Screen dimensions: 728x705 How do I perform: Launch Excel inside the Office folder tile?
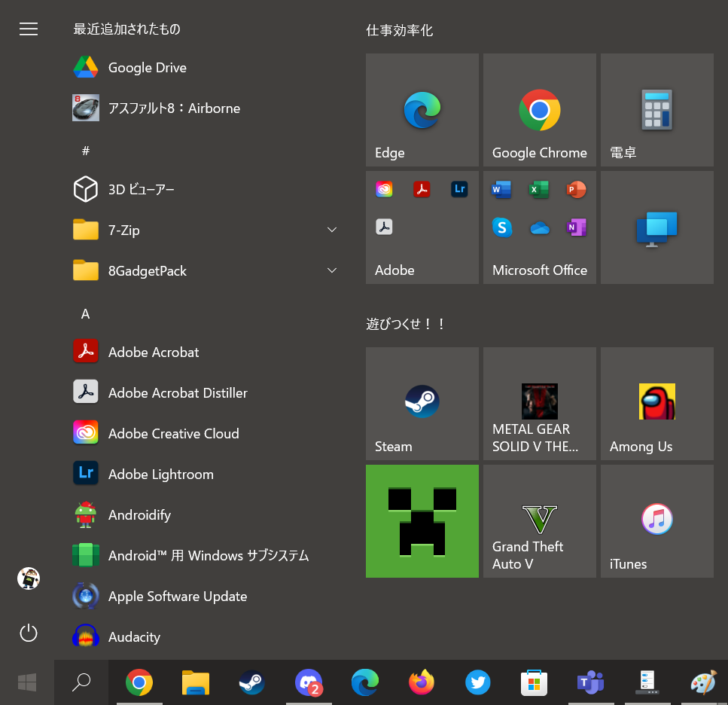point(539,189)
